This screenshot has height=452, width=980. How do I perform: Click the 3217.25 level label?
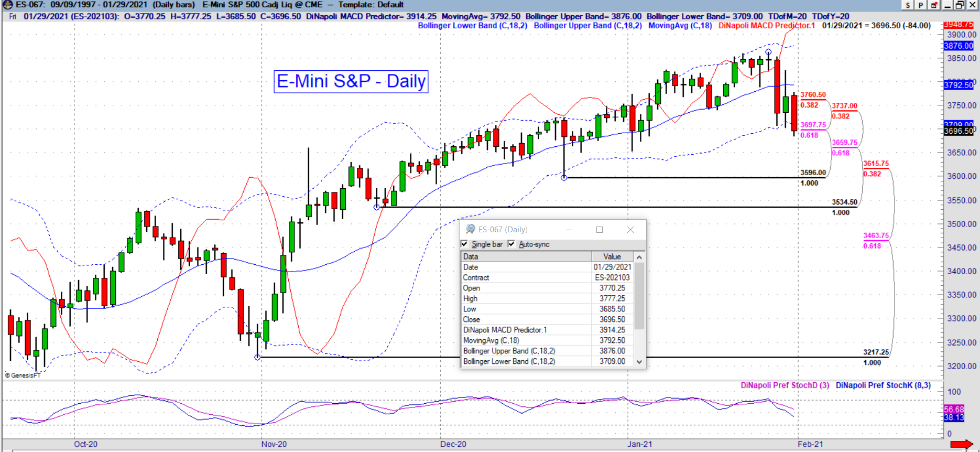tap(876, 352)
